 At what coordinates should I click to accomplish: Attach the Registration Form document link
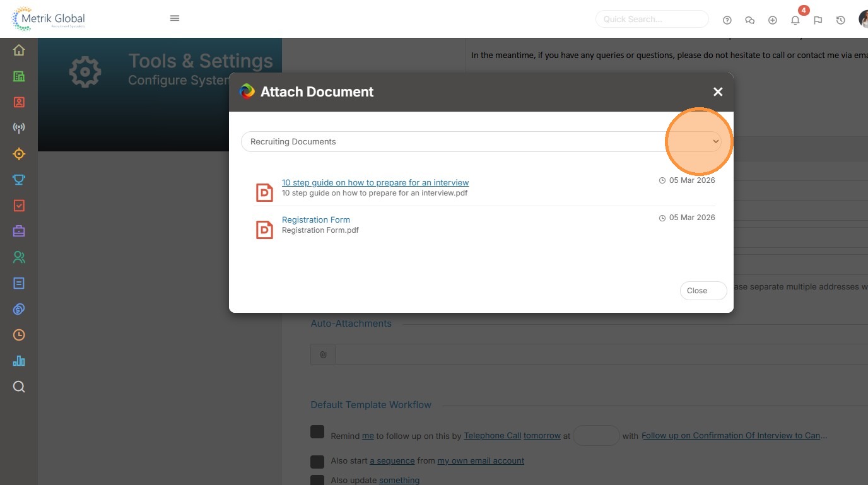(x=316, y=219)
